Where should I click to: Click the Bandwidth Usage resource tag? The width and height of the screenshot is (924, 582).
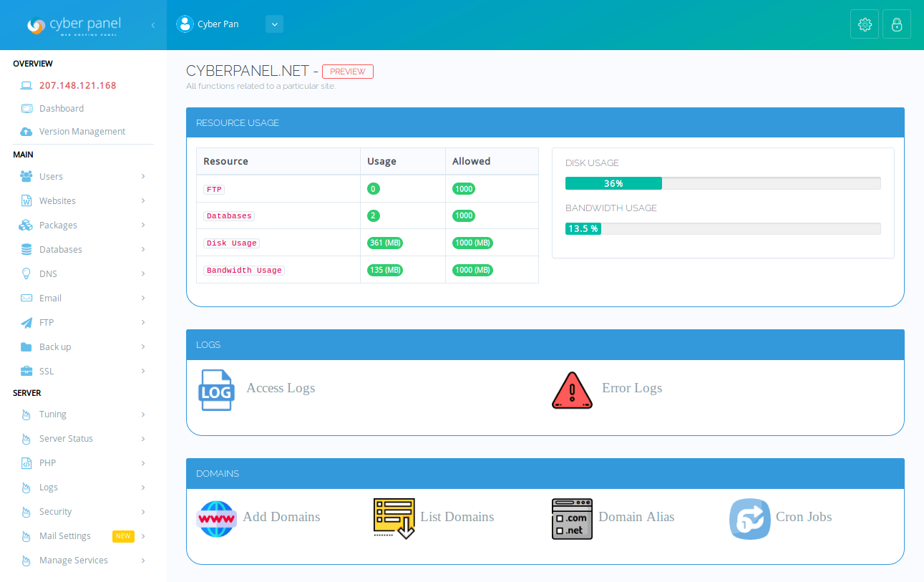coord(244,271)
